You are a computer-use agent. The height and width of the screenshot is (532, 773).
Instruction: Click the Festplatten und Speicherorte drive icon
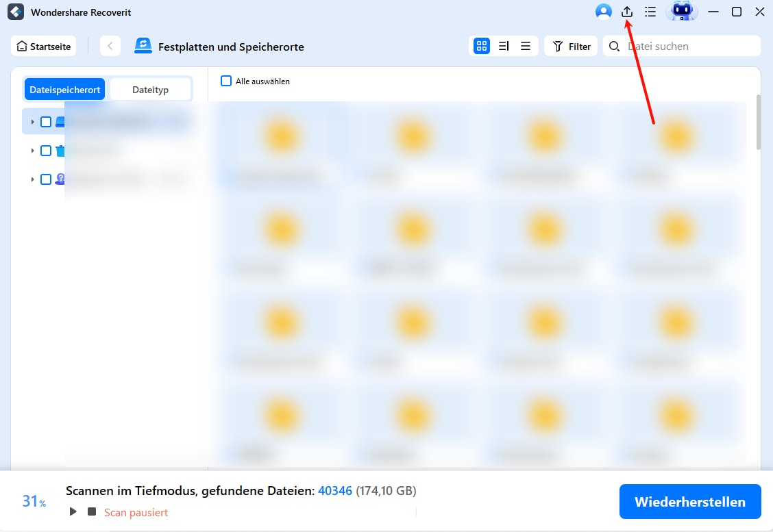143,46
